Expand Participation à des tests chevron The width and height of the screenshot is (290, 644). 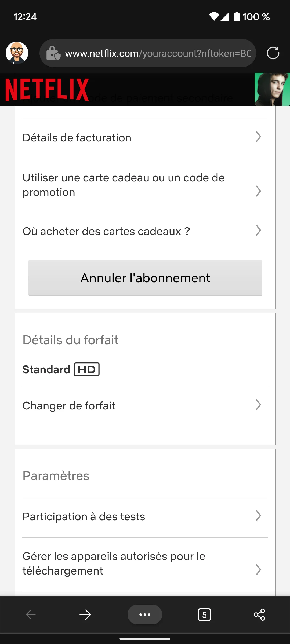pos(258,515)
